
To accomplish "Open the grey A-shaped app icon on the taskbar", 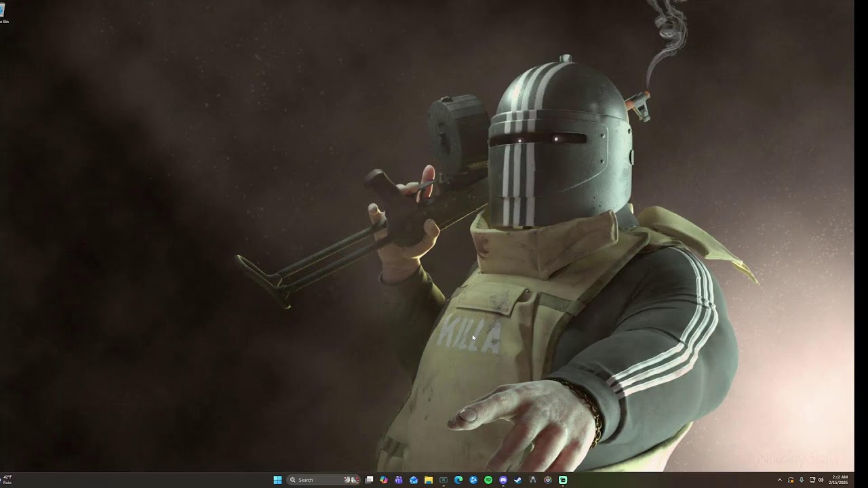I will point(533,480).
